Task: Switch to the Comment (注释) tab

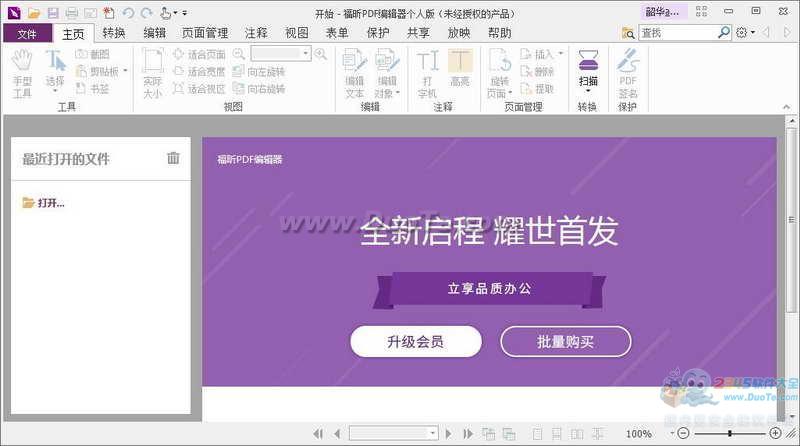Action: coord(256,33)
